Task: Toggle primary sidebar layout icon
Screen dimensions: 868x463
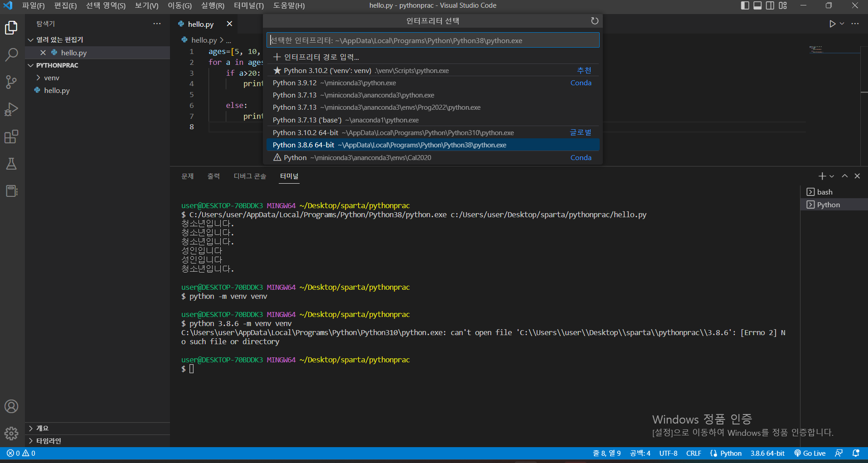Action: click(x=745, y=5)
